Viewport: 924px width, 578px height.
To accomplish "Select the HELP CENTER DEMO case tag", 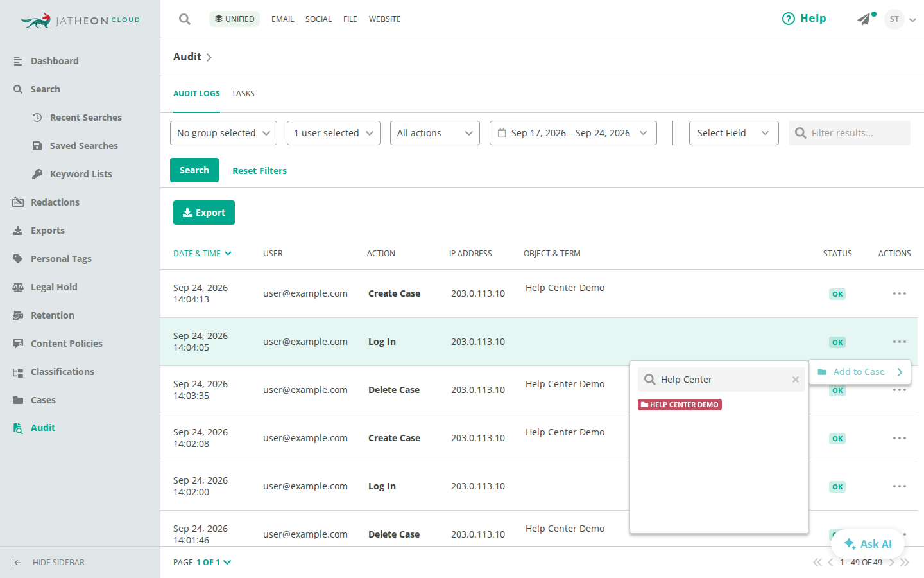I will (680, 405).
